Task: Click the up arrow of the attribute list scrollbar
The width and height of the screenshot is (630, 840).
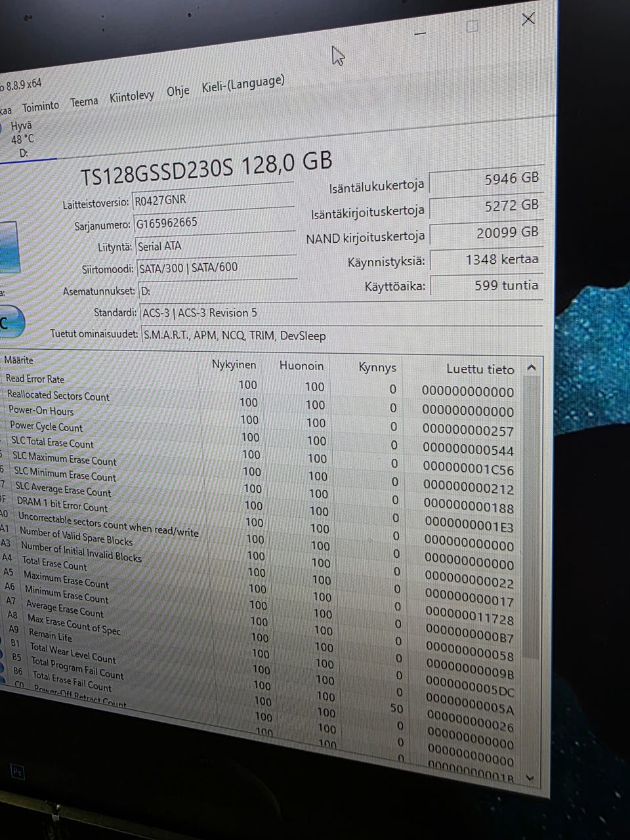Action: (532, 368)
